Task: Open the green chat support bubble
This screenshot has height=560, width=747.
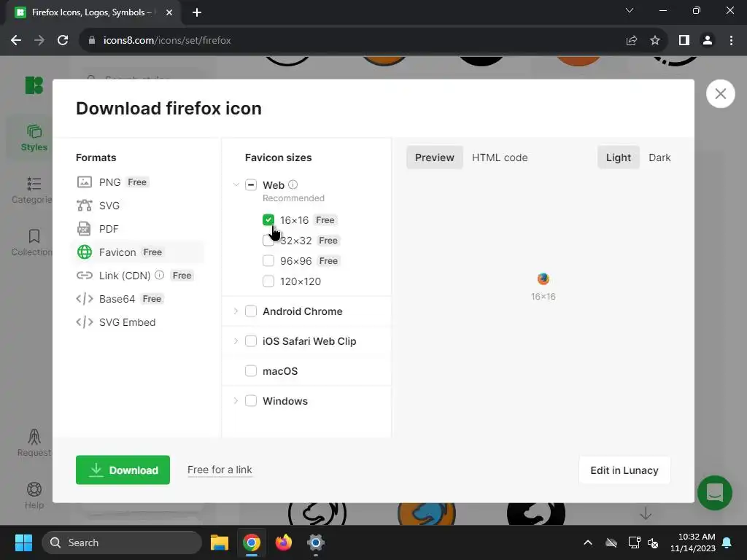Action: [x=715, y=493]
